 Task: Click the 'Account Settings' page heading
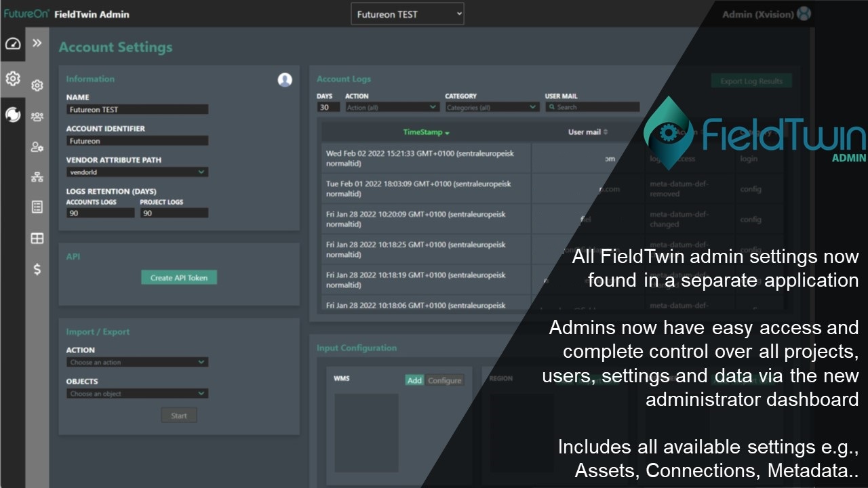point(115,47)
